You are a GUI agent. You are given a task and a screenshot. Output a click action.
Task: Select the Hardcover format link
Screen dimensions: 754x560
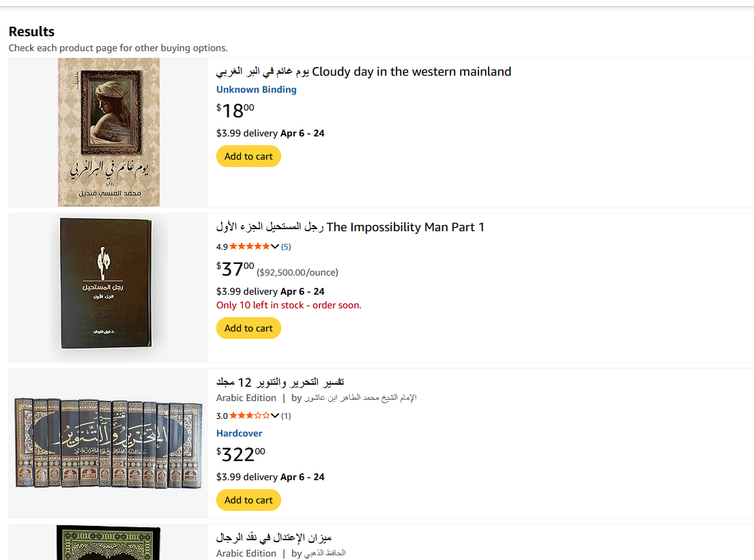[x=239, y=433]
